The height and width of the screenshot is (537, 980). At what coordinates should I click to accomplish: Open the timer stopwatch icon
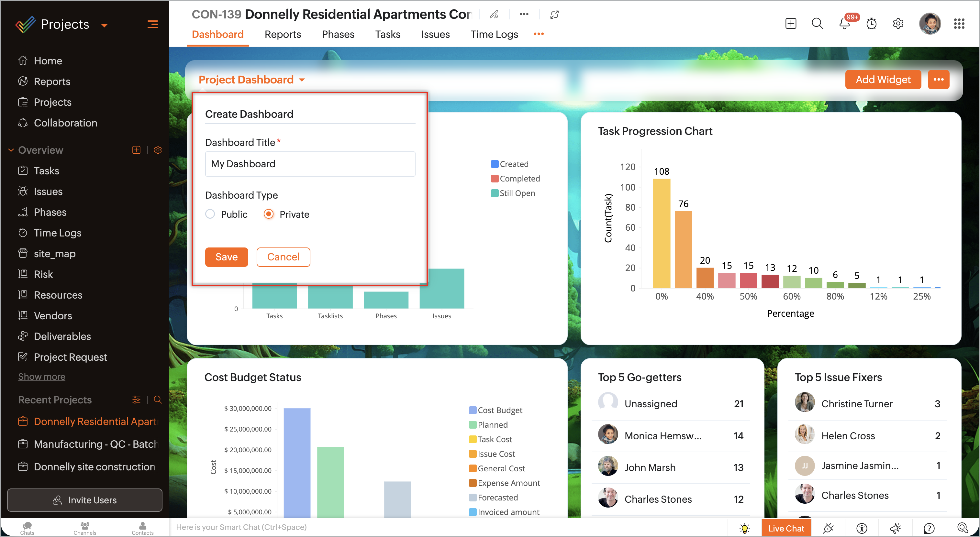click(x=871, y=24)
